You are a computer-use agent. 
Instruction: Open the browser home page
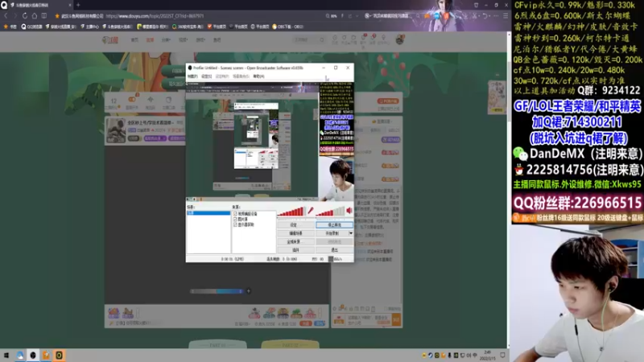(35, 16)
